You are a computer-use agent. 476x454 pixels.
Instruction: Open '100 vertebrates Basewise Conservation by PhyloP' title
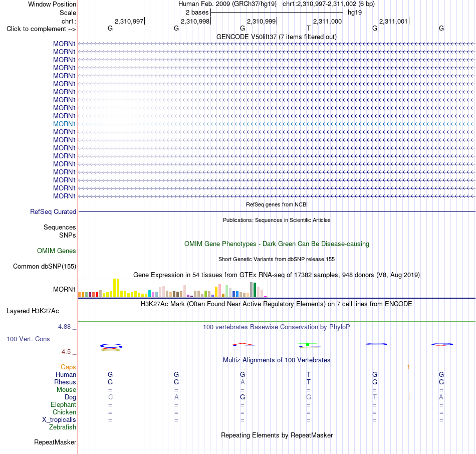[x=277, y=327]
